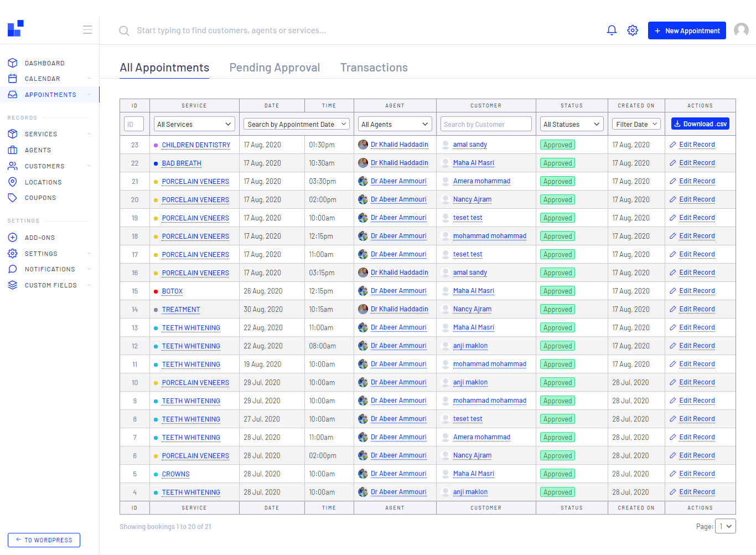This screenshot has width=756, height=555.
Task: Switch to the Pending Approval tab
Action: point(275,68)
